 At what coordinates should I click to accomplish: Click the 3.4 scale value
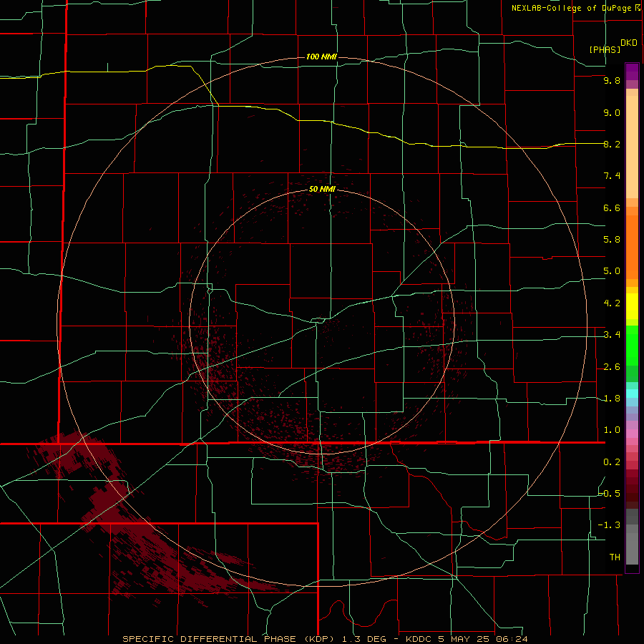[612, 335]
